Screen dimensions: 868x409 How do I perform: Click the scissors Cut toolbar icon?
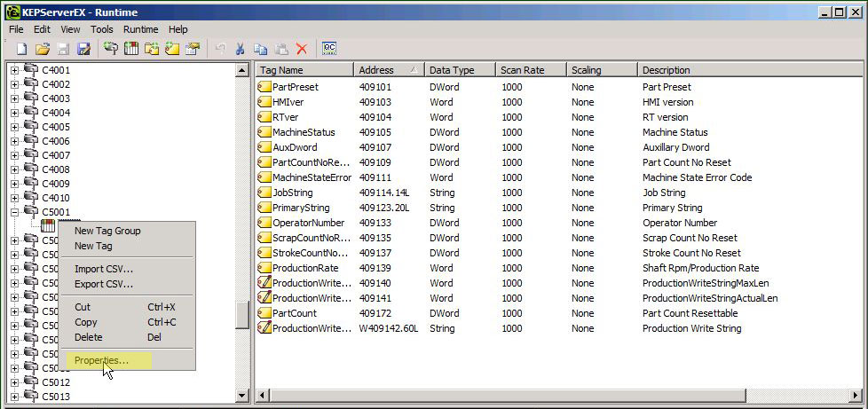tap(240, 49)
